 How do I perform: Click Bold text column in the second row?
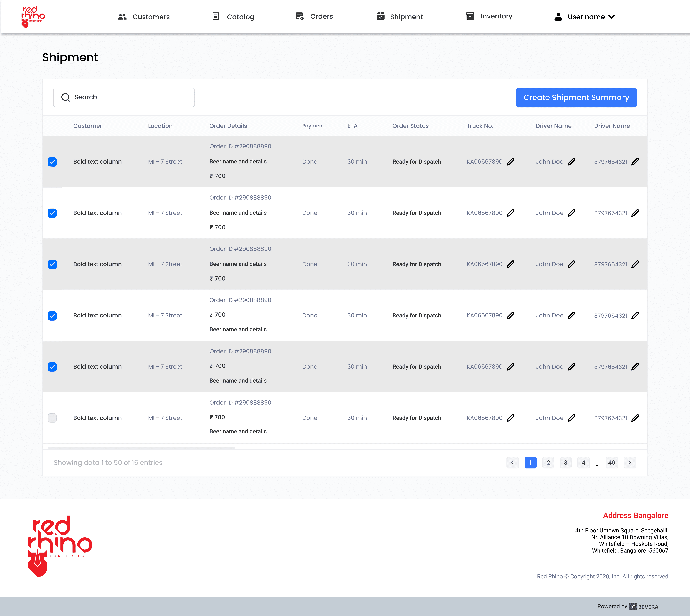98,213
